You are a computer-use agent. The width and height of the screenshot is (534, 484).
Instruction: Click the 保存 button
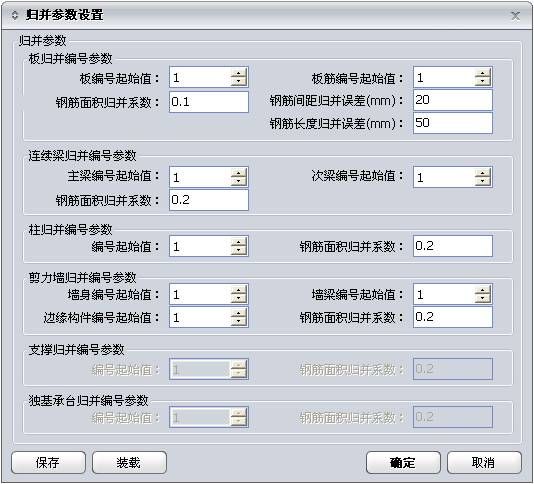click(48, 462)
